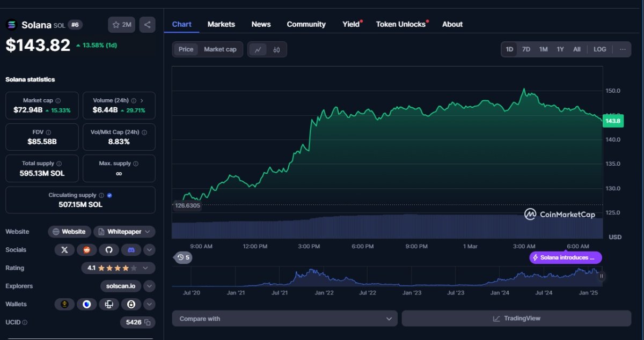Click the blue verified badge by Circulating supply
This screenshot has width=644, height=340.
(109, 195)
